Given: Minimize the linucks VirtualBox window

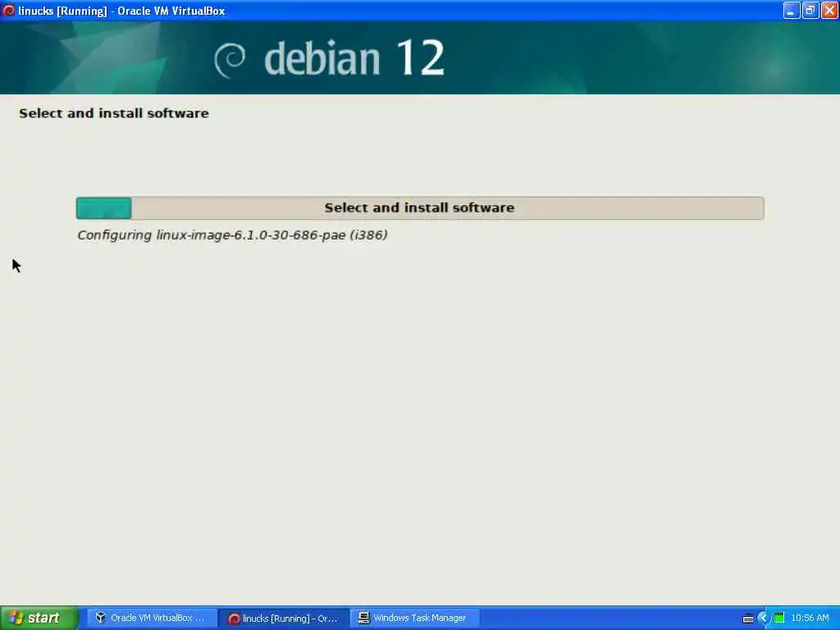Looking at the screenshot, I should [792, 10].
